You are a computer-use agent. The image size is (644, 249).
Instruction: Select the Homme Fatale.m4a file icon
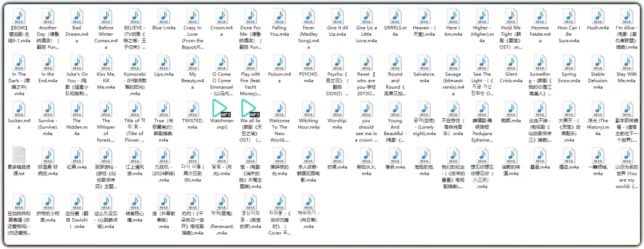pos(540,16)
